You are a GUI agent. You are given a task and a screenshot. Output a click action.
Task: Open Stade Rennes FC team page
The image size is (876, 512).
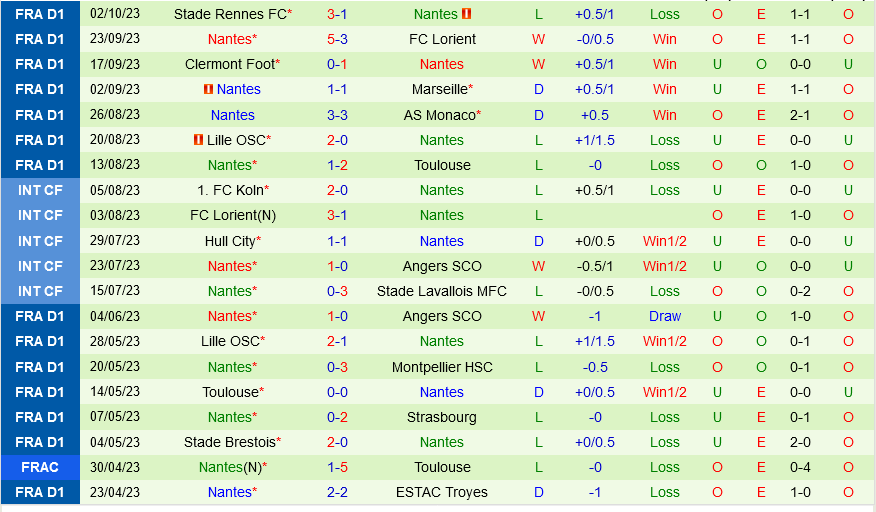[x=229, y=14]
